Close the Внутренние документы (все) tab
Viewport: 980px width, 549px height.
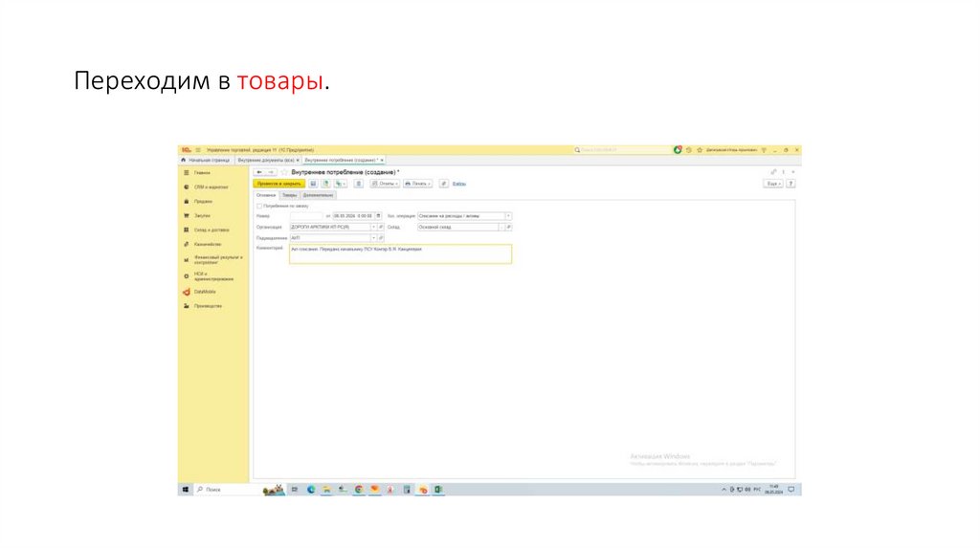coord(298,161)
